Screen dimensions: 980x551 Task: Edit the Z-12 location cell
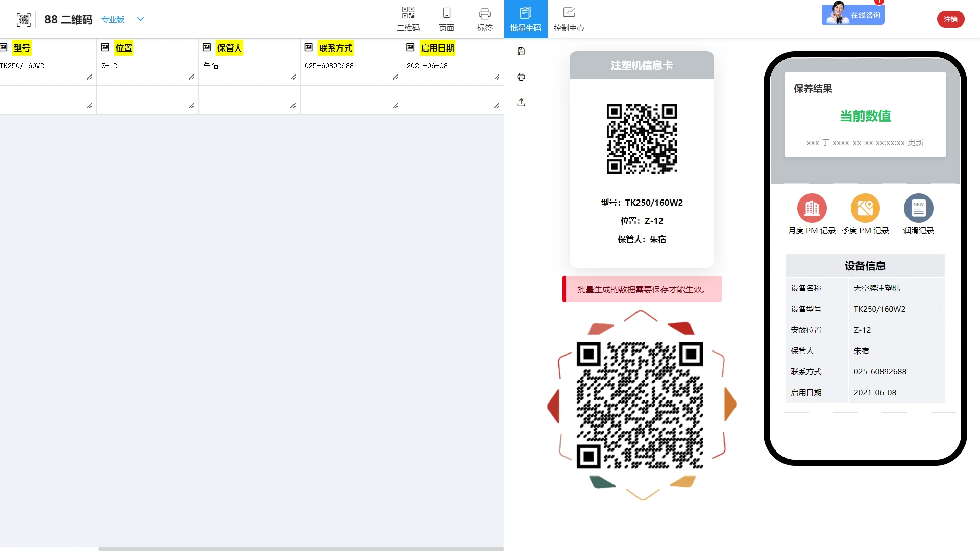click(148, 71)
